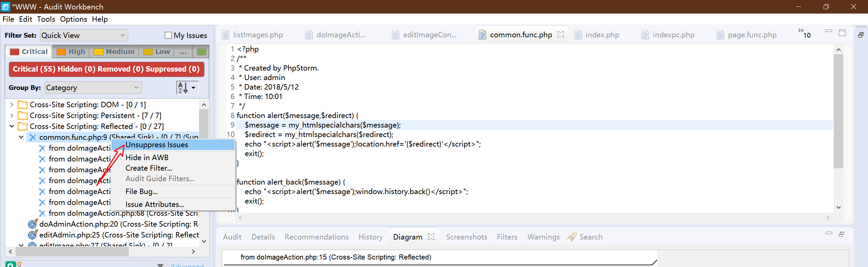Collapse the common.func.php:9 Shared Sink node
Screen dimensions: 868x267
pyautogui.click(x=21, y=137)
